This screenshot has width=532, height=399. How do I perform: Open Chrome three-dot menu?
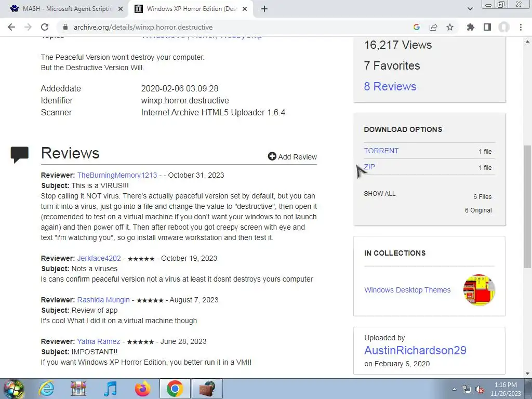click(x=521, y=27)
